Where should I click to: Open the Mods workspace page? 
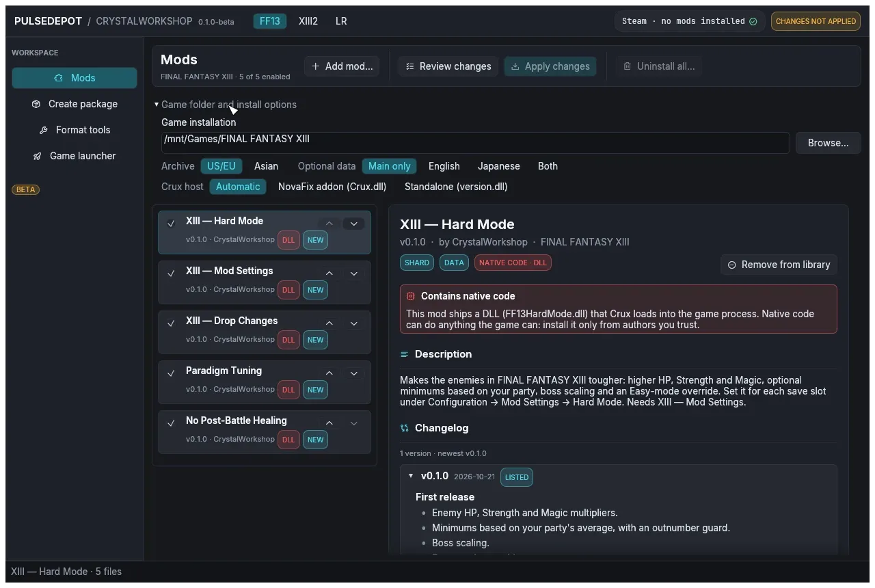tap(75, 78)
